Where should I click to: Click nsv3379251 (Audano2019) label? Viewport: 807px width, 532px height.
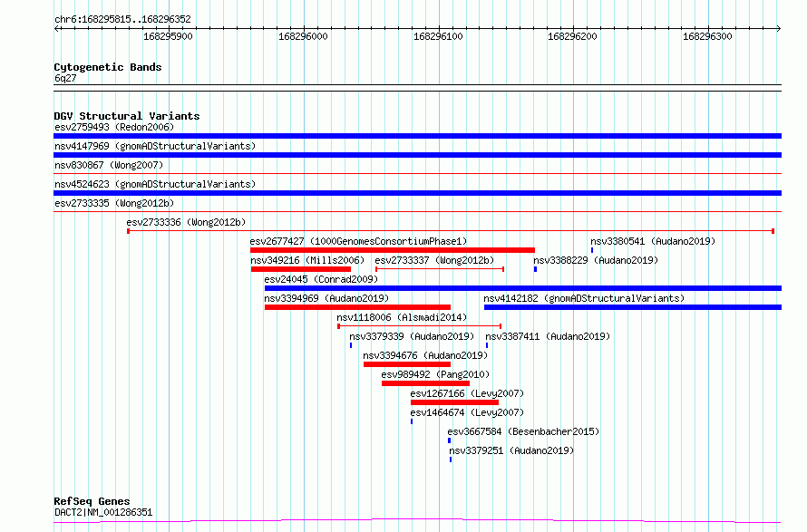(x=511, y=450)
